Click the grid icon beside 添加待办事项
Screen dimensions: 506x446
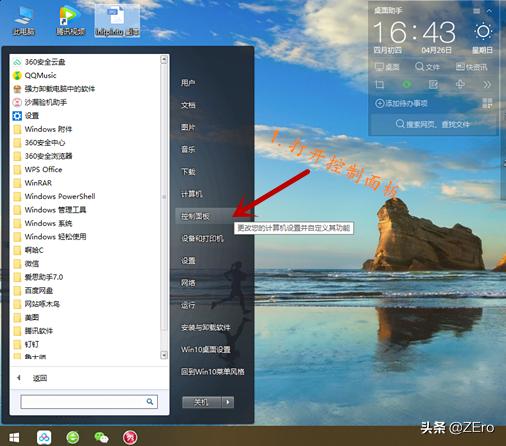[x=487, y=103]
